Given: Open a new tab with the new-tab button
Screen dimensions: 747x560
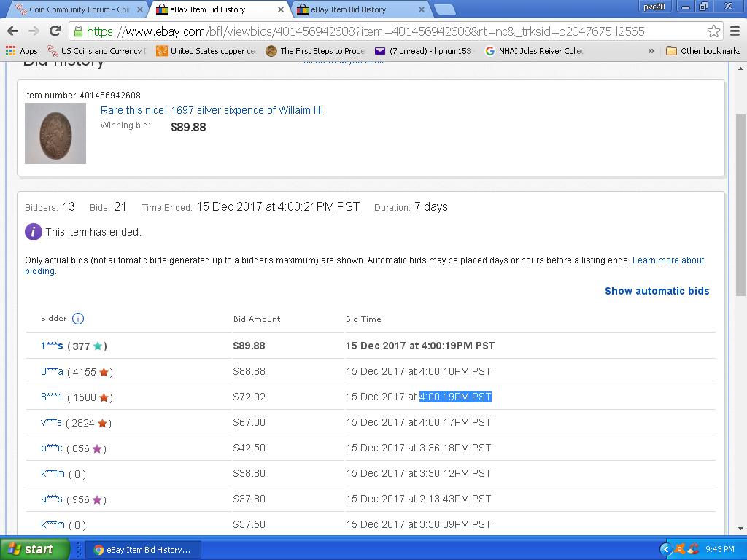Looking at the screenshot, I should click(x=445, y=9).
